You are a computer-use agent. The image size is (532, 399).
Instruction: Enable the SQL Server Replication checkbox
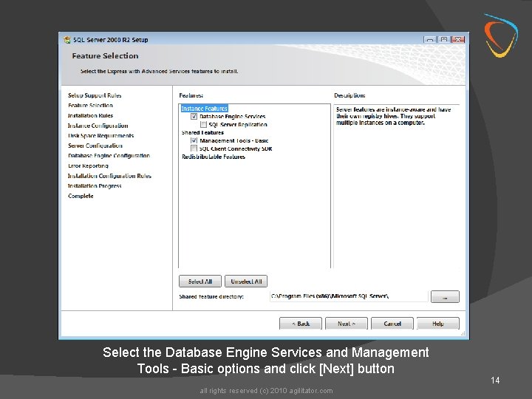tap(203, 125)
